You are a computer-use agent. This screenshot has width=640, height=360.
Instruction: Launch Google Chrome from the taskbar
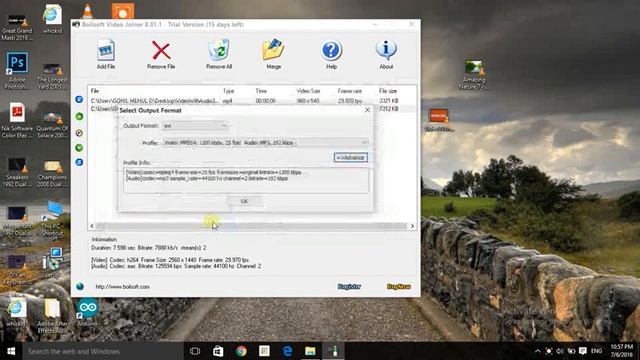(241, 351)
